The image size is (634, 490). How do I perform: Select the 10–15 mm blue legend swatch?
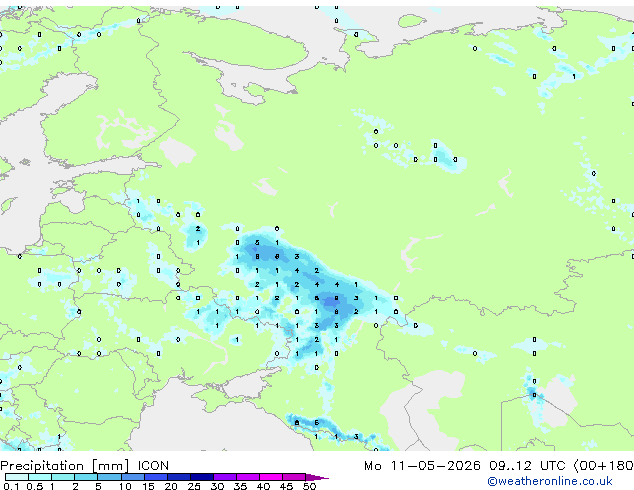(x=133, y=477)
